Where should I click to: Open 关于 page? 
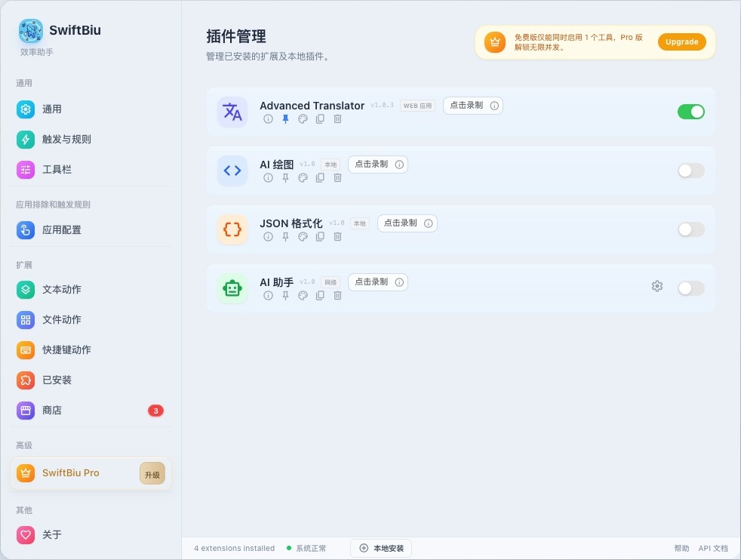[x=91, y=535]
